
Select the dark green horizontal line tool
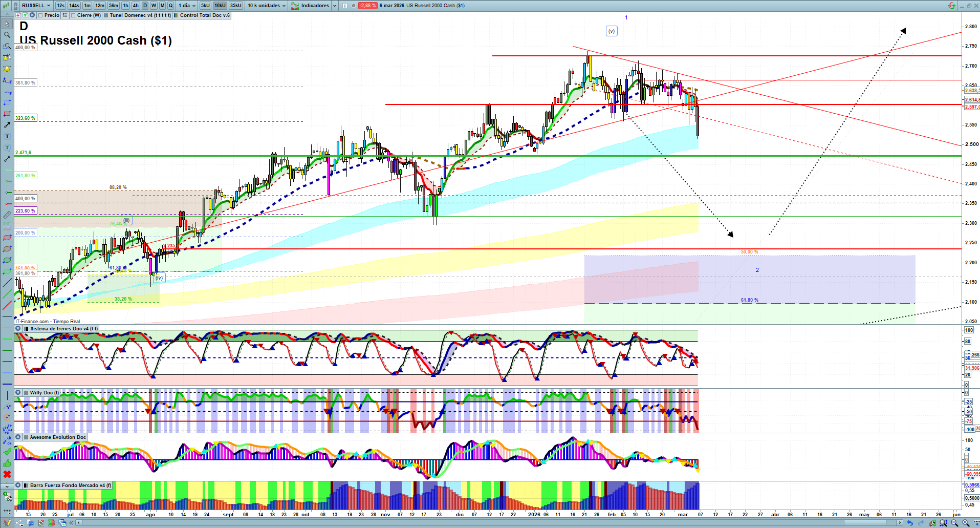click(7, 350)
